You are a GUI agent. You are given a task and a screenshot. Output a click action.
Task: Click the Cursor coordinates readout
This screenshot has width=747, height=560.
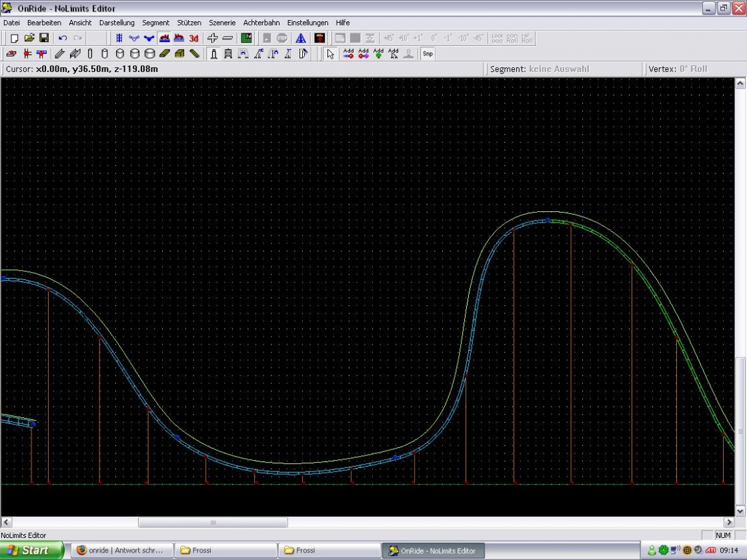pos(82,69)
